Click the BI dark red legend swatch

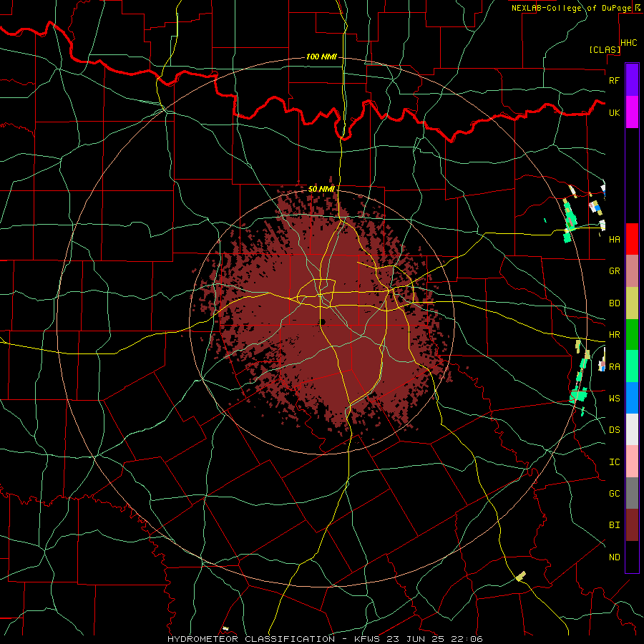(x=632, y=525)
